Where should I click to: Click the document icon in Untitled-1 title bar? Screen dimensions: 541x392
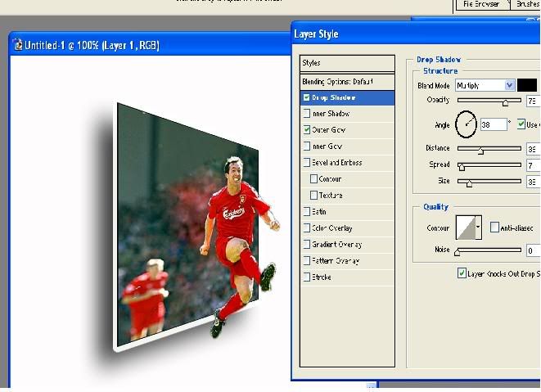point(18,45)
